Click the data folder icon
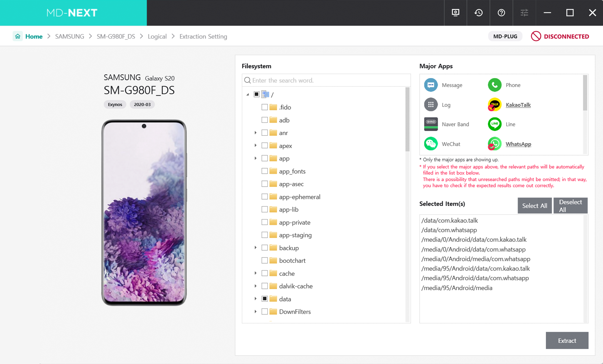603x364 pixels. (273, 299)
